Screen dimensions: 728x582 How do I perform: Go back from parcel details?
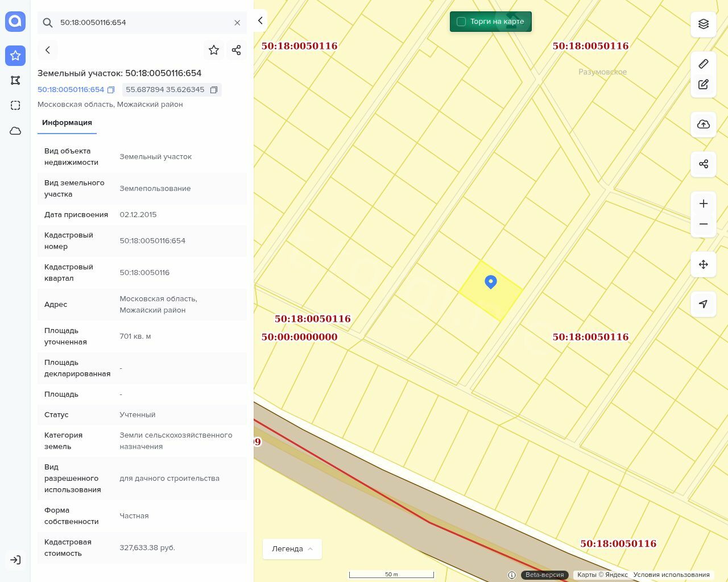point(48,50)
